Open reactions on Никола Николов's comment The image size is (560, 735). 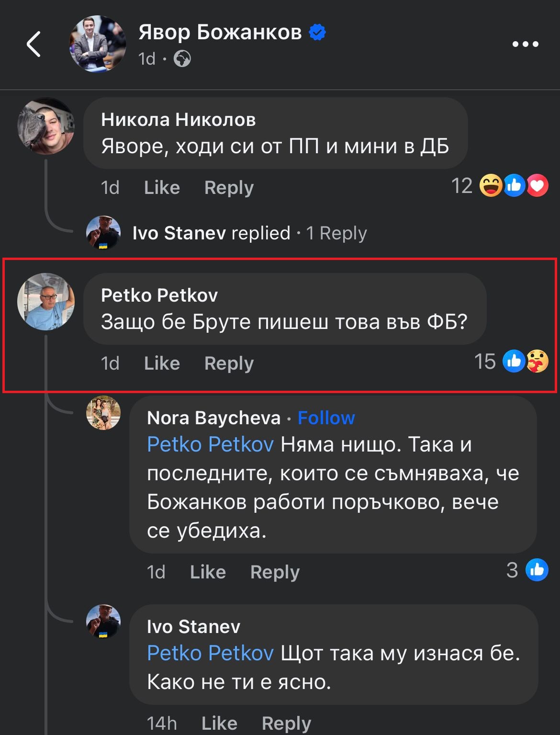513,186
